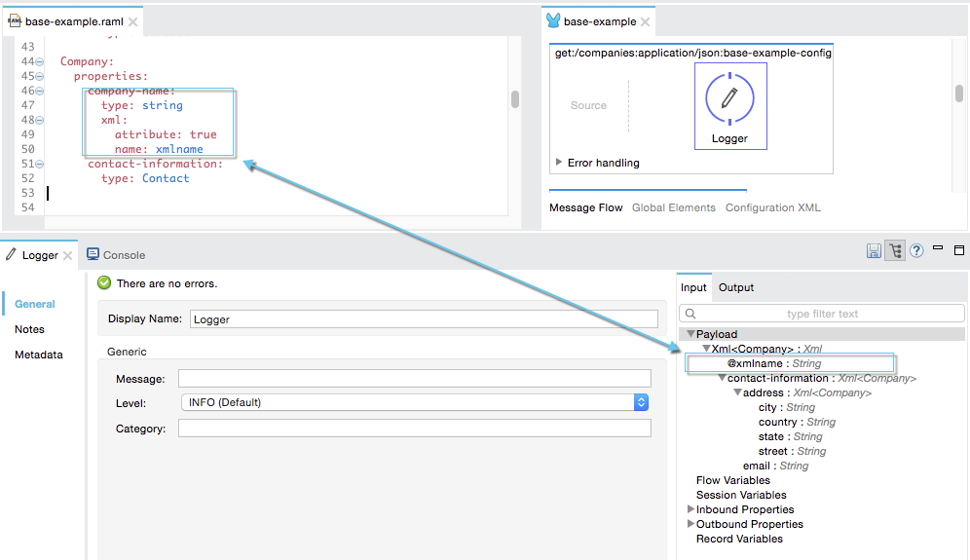Click the Category input field

click(x=415, y=429)
